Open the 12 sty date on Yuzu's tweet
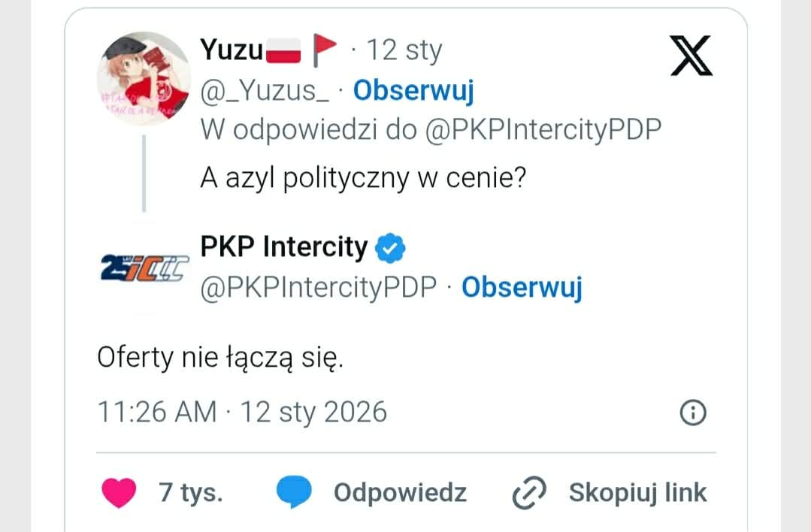This screenshot has width=811, height=532. pyautogui.click(x=404, y=50)
